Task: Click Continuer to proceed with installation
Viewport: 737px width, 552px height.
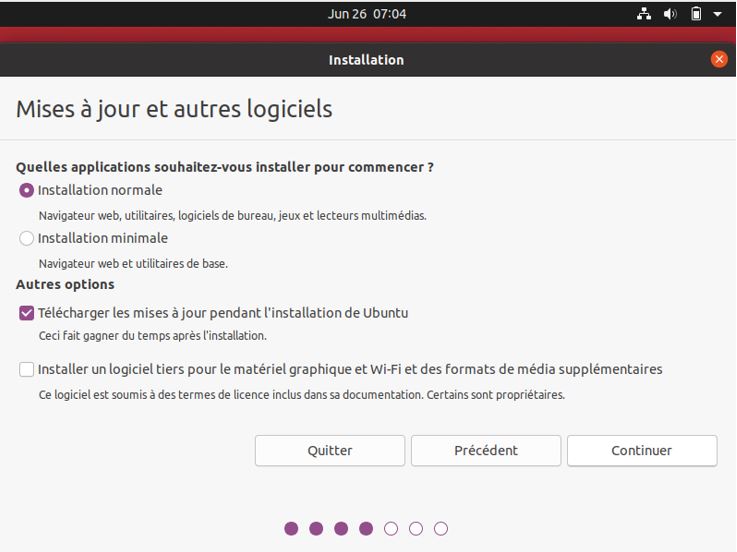Action: [x=642, y=451]
